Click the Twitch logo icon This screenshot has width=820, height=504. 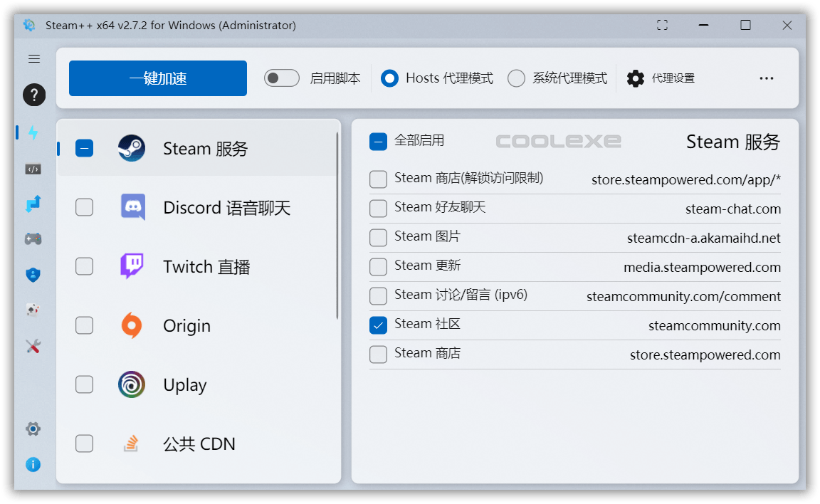pos(132,266)
